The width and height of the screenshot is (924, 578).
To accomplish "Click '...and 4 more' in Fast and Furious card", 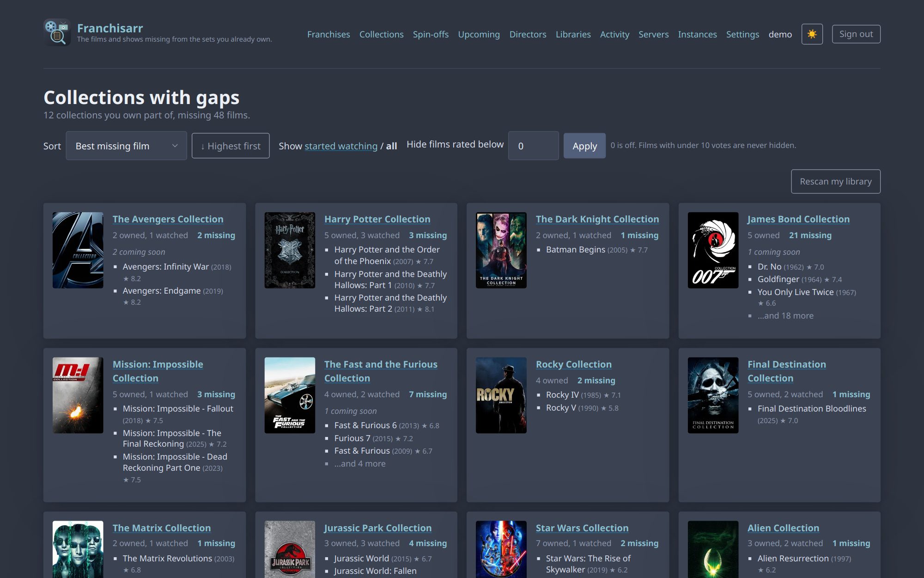I will click(x=359, y=464).
